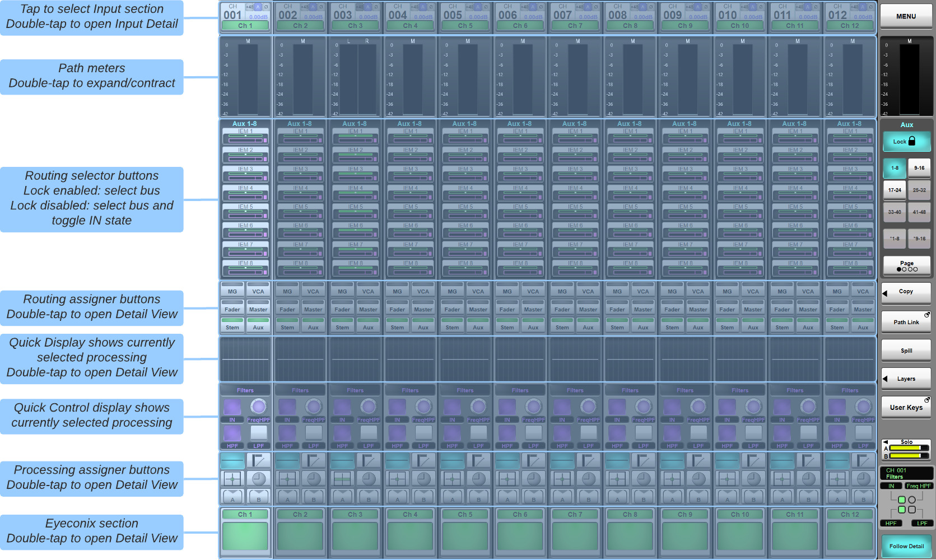
Task: Open the EQ crosshair icon on channel 9
Action: (x=672, y=478)
